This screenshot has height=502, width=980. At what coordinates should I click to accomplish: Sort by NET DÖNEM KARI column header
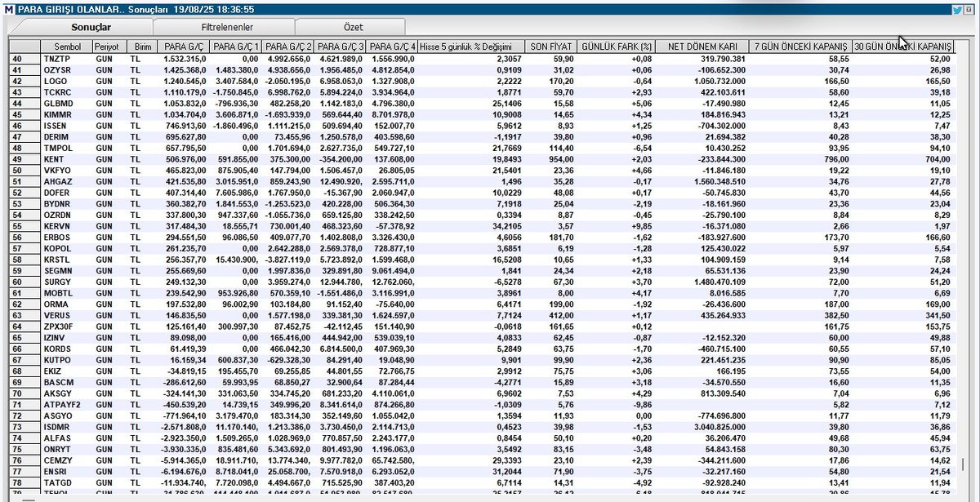click(703, 47)
